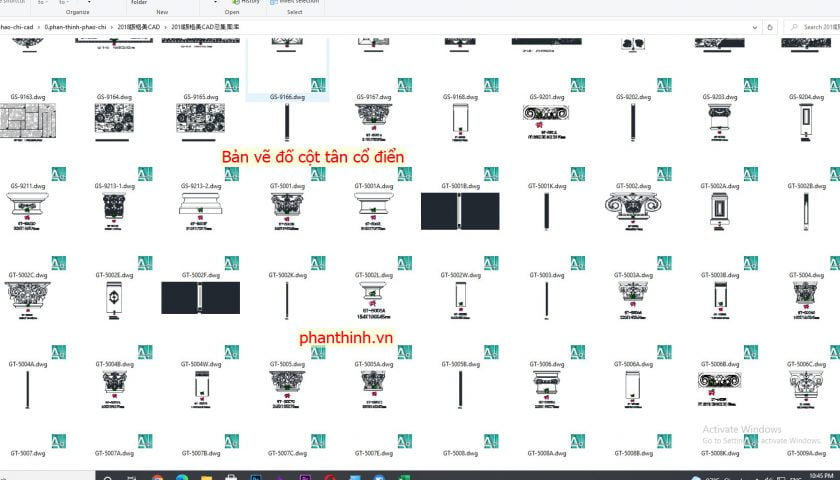This screenshot has width=840, height=480.
Task: Navigate to 0.phan-thinh-phac-chi breadcrumb folder
Action: pos(74,27)
